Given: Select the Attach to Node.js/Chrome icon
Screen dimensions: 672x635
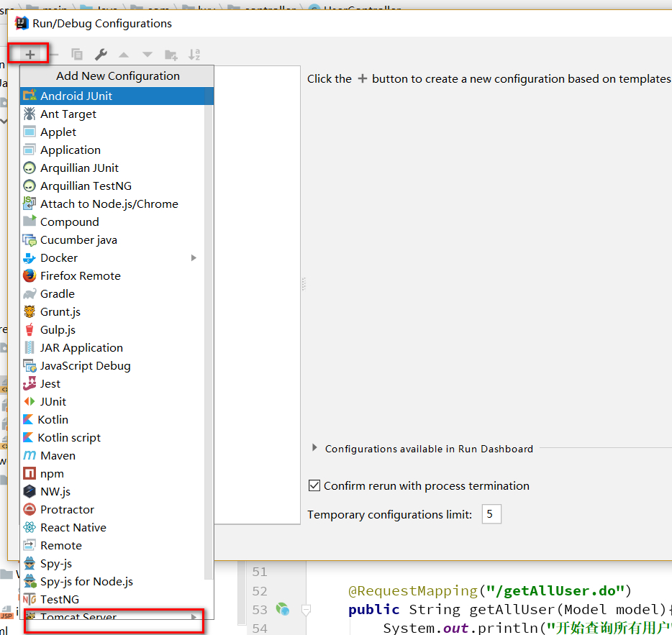Looking at the screenshot, I should coord(29,204).
